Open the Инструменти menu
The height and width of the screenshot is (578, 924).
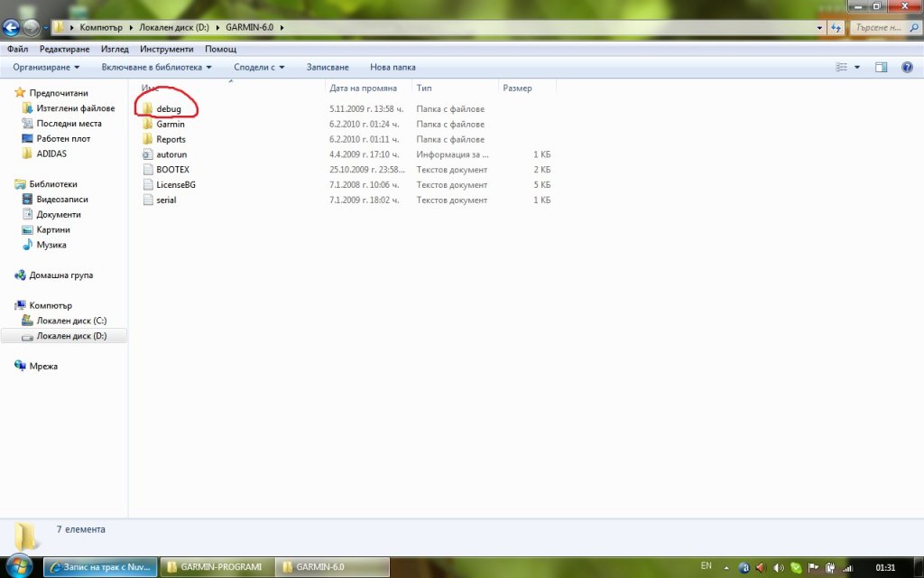coord(166,49)
